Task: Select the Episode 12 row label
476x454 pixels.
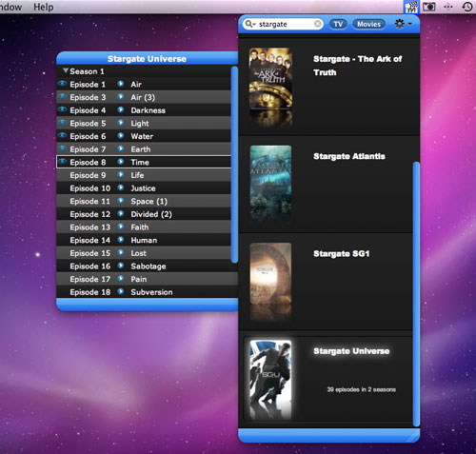Action: tap(90, 214)
